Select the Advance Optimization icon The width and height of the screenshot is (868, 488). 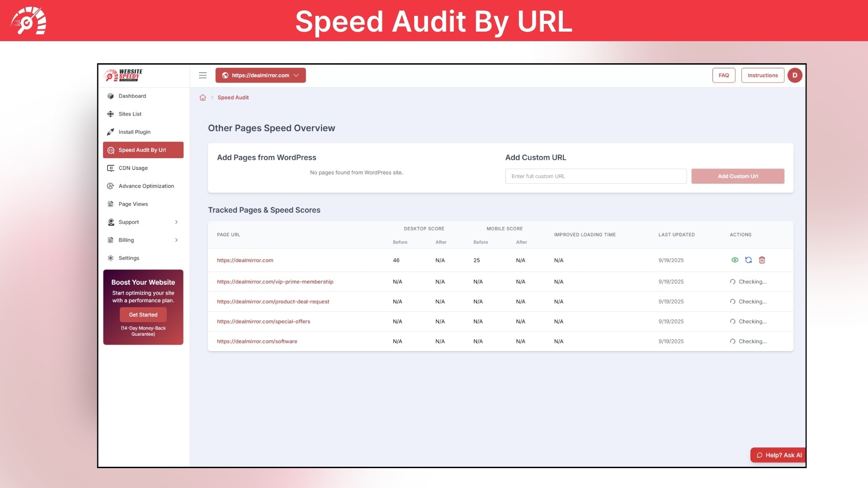click(x=110, y=186)
